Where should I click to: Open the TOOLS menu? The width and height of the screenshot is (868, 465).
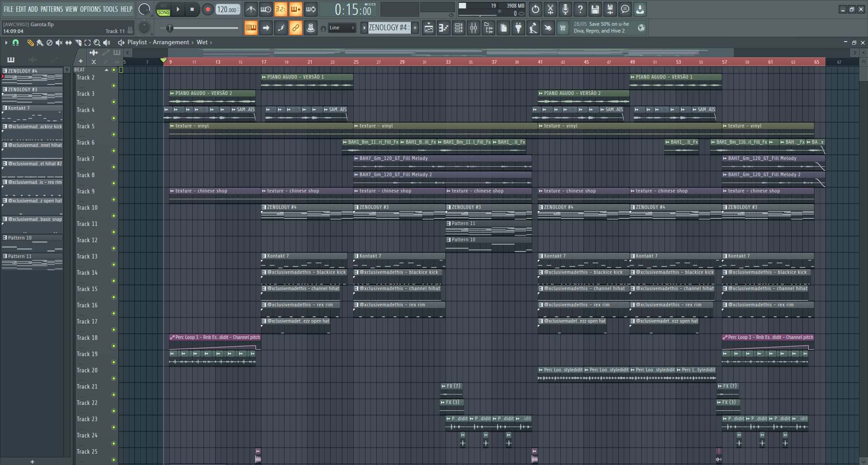pos(110,9)
